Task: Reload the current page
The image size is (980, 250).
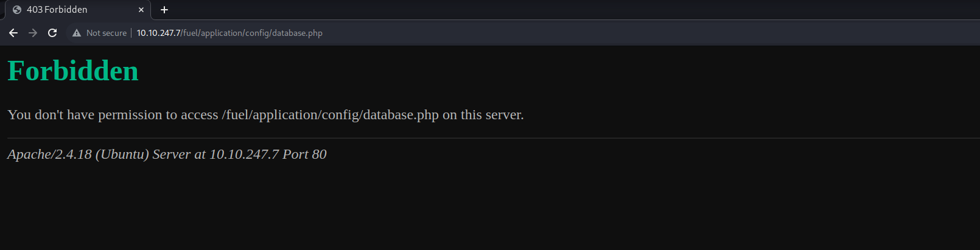Action: tap(52, 33)
